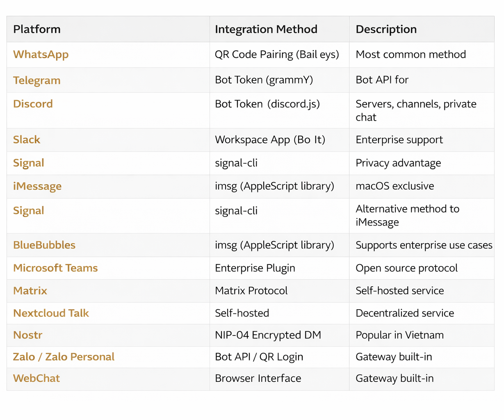Viewport: 504px width, 420px height.
Task: Click the Integration Method column header
Action: click(x=266, y=30)
